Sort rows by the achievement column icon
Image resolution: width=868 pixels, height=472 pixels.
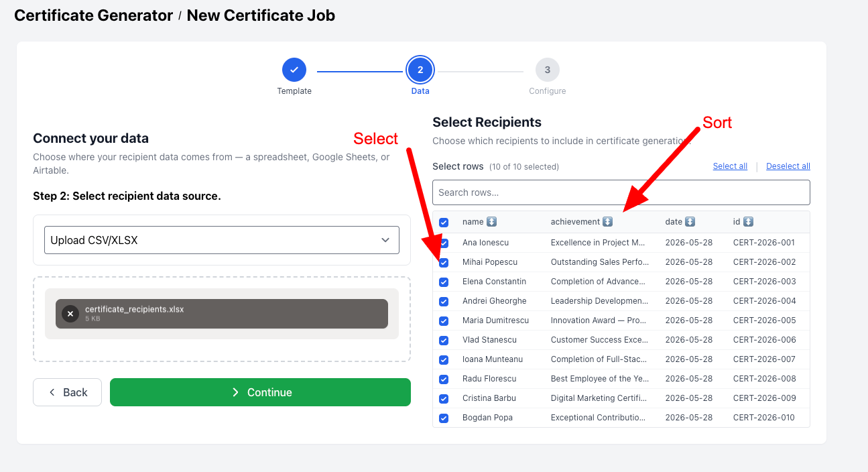click(x=607, y=222)
